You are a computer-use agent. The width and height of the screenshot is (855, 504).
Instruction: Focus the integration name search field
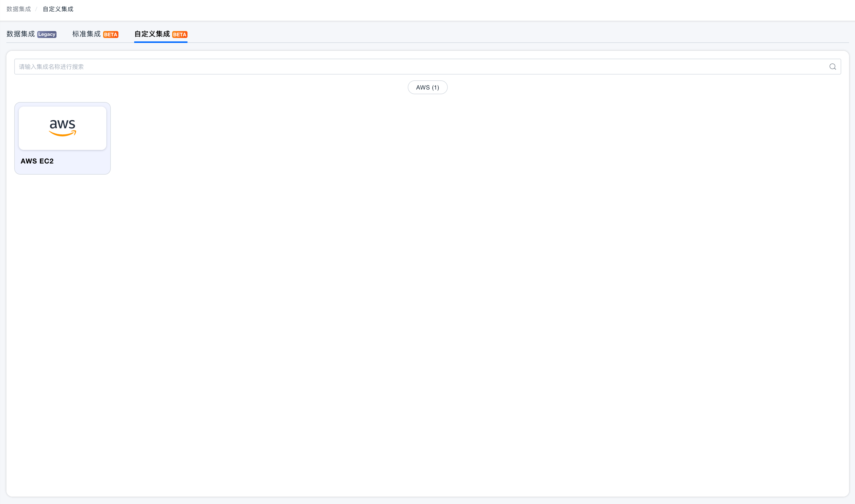click(427, 67)
